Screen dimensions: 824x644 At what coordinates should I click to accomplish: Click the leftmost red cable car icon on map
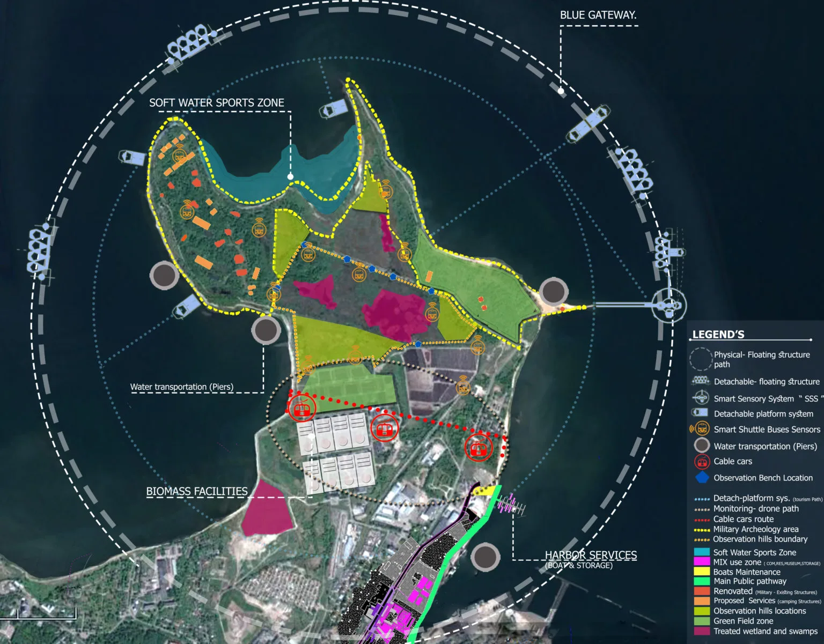click(x=301, y=410)
